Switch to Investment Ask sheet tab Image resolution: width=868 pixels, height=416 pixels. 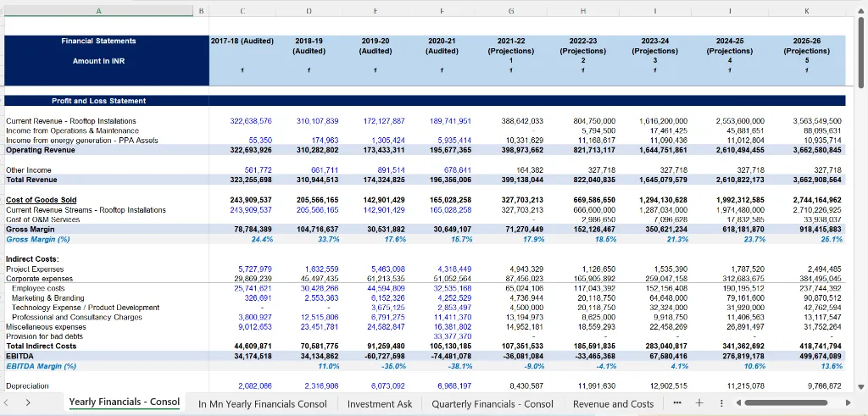click(x=381, y=403)
